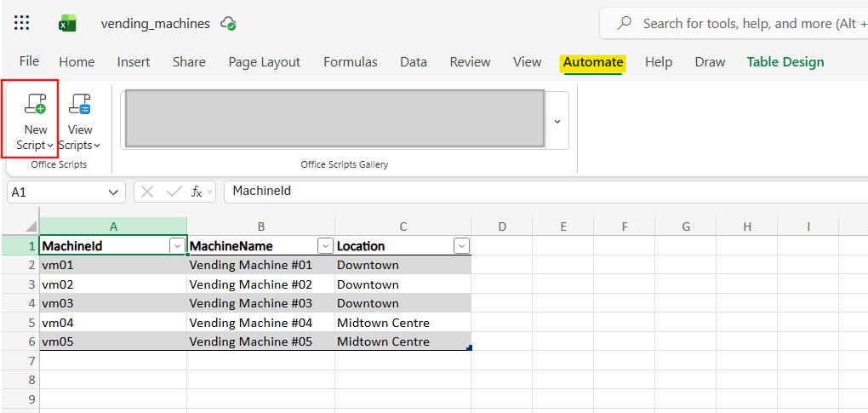Click the cancel X in formula bar
Viewport: 868px width, 413px height.
coord(147,192)
